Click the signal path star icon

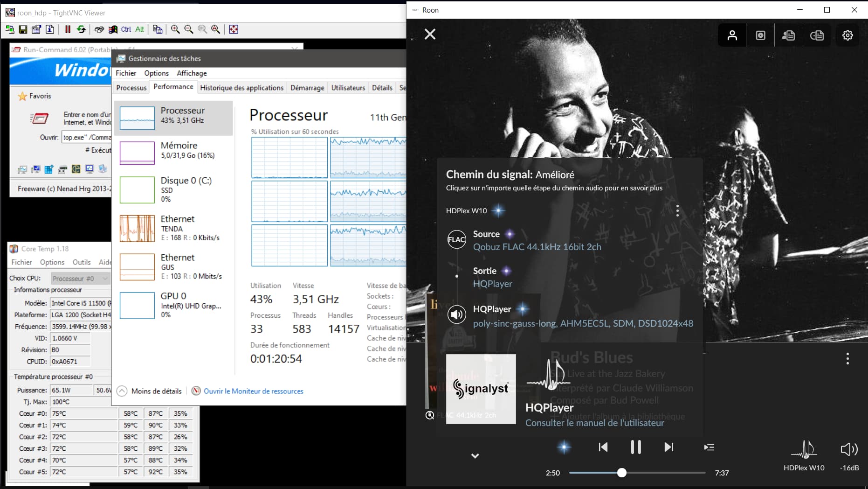point(564,447)
